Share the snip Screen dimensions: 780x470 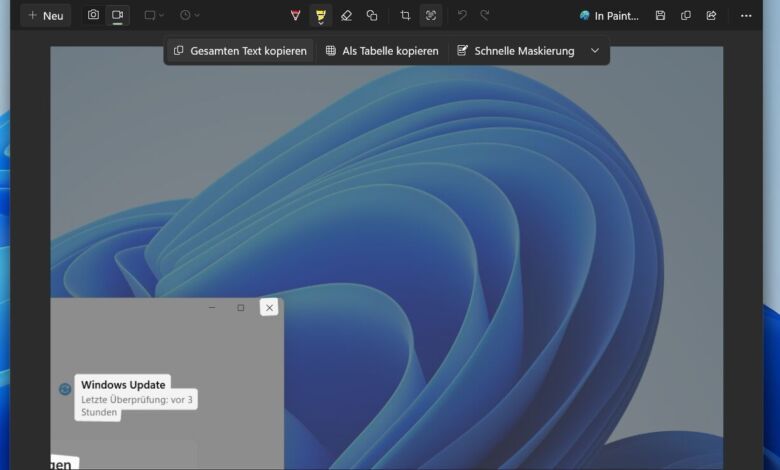point(711,16)
